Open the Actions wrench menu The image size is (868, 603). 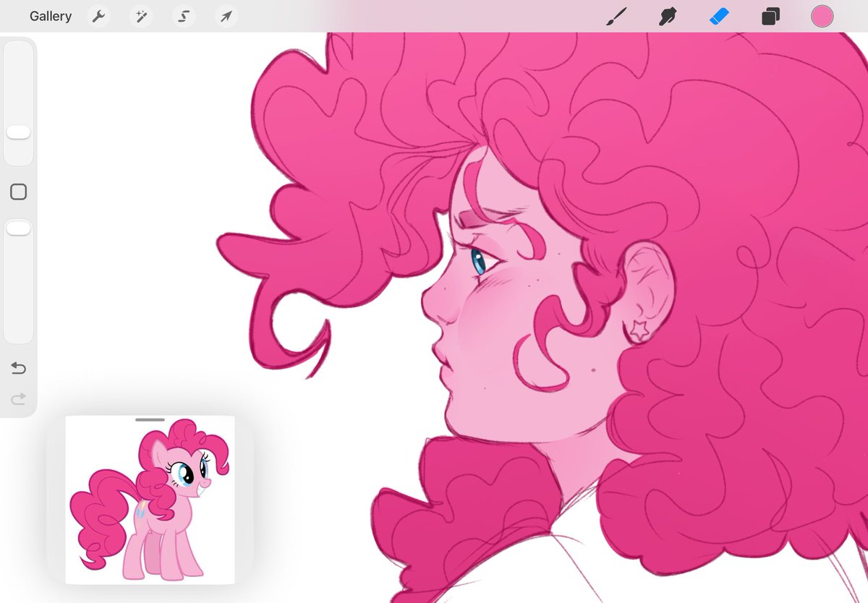coord(98,16)
